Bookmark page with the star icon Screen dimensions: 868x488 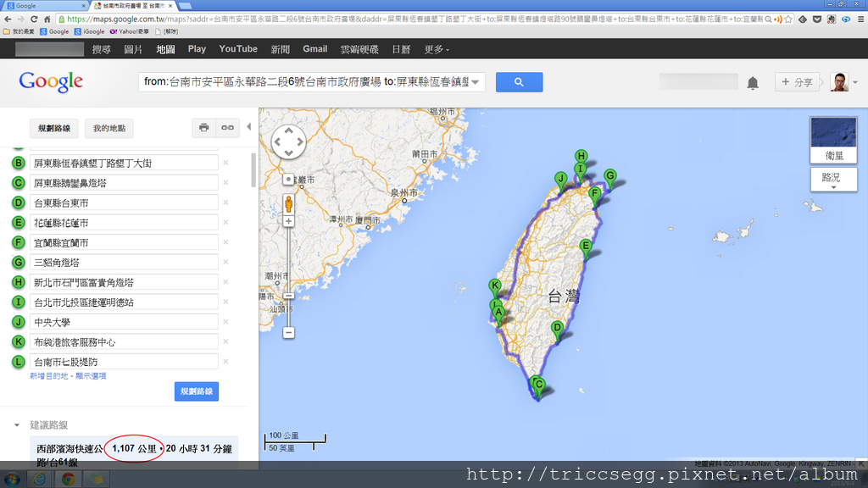pyautogui.click(x=787, y=19)
